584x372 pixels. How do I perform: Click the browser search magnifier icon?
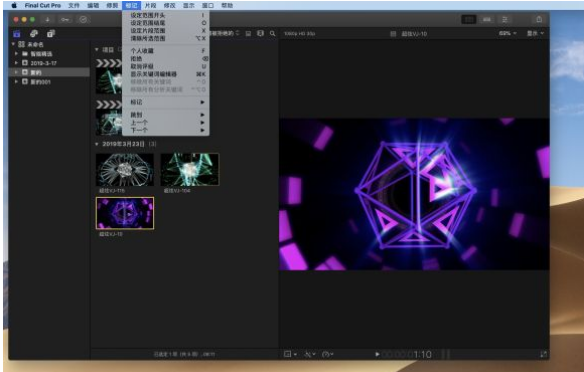tap(273, 34)
